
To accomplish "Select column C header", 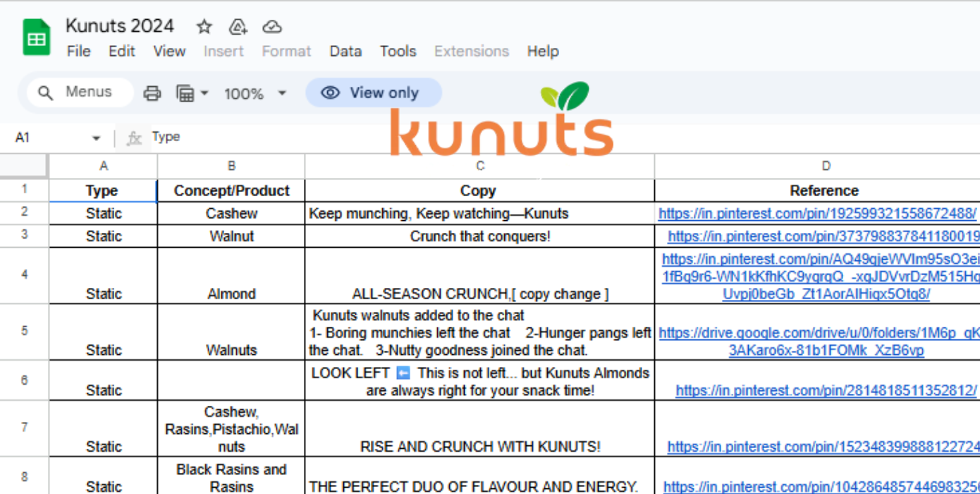I will tap(479, 167).
